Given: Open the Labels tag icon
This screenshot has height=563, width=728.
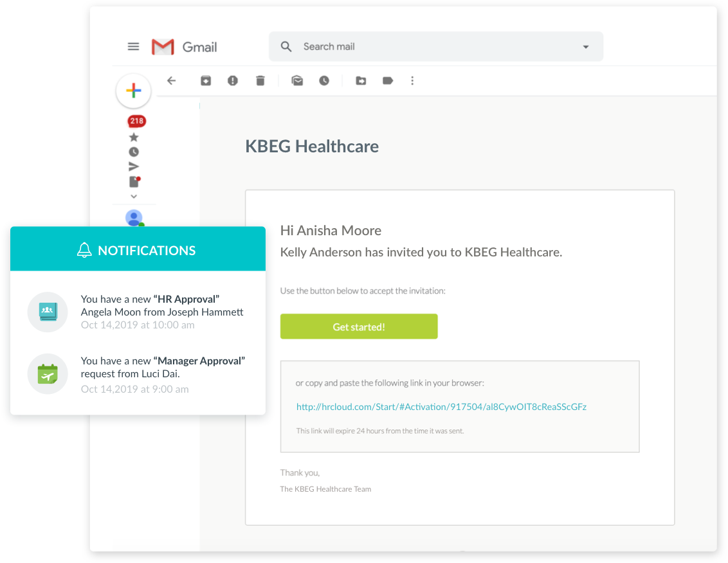Looking at the screenshot, I should coord(388,81).
